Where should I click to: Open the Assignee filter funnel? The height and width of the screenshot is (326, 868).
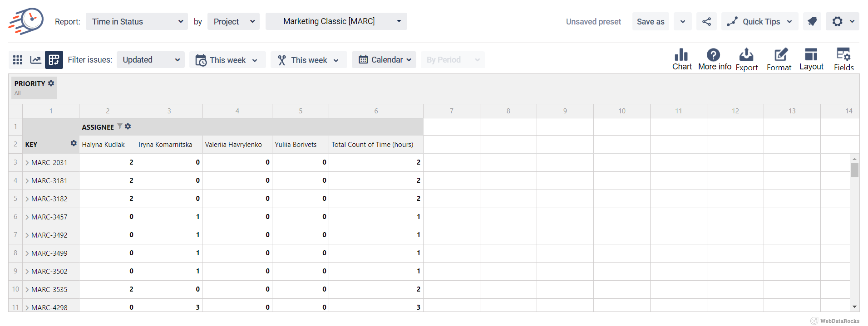pos(120,127)
